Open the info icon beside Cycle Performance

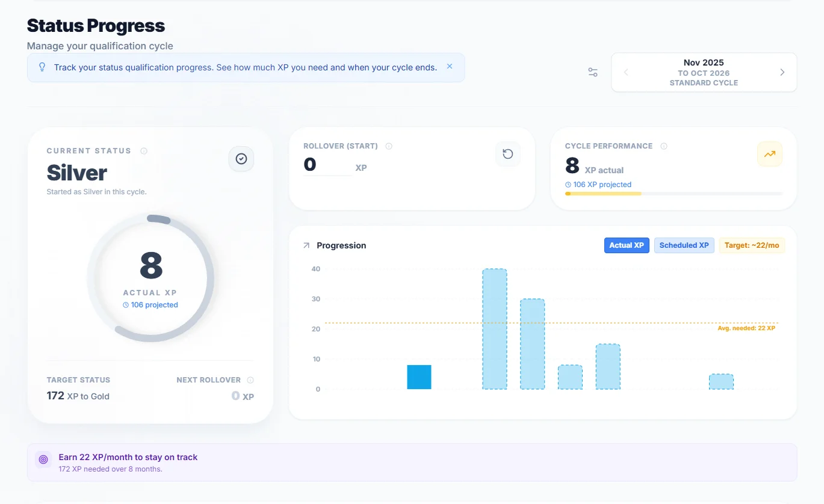[664, 146]
